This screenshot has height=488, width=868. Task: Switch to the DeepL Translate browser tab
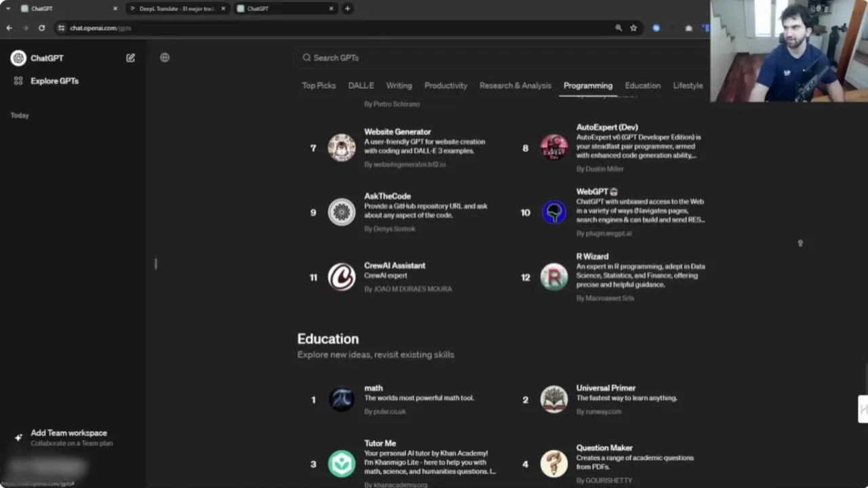pos(176,9)
